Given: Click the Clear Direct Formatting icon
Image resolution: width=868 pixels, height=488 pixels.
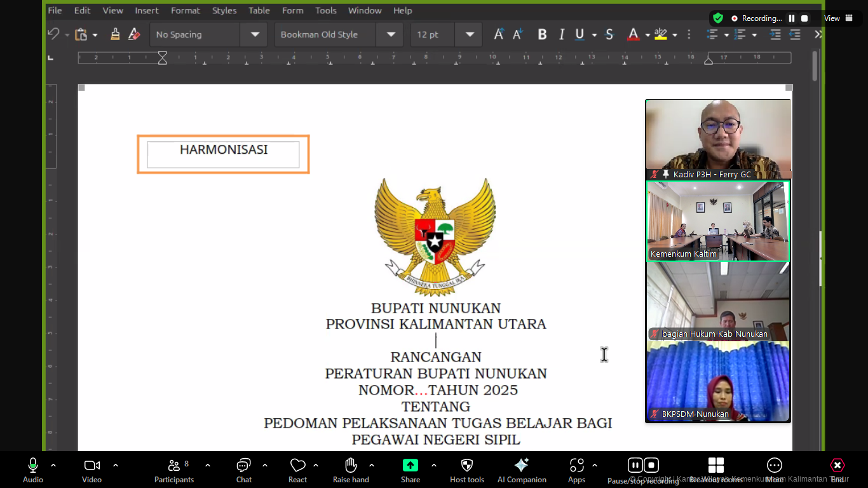Looking at the screenshot, I should (x=133, y=34).
